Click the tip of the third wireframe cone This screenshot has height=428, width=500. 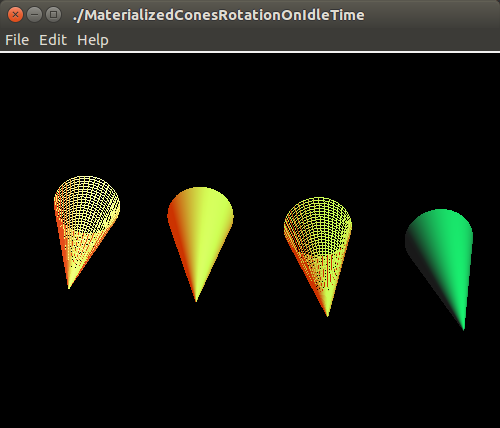point(327,314)
